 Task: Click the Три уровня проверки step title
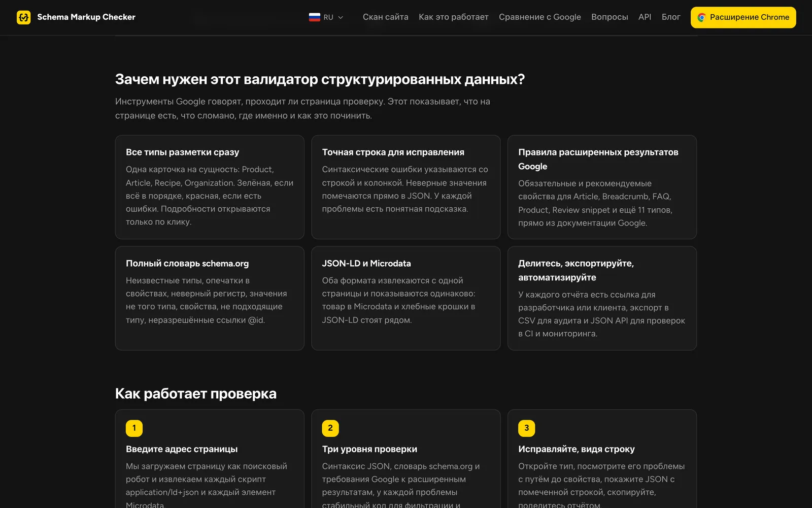369,449
